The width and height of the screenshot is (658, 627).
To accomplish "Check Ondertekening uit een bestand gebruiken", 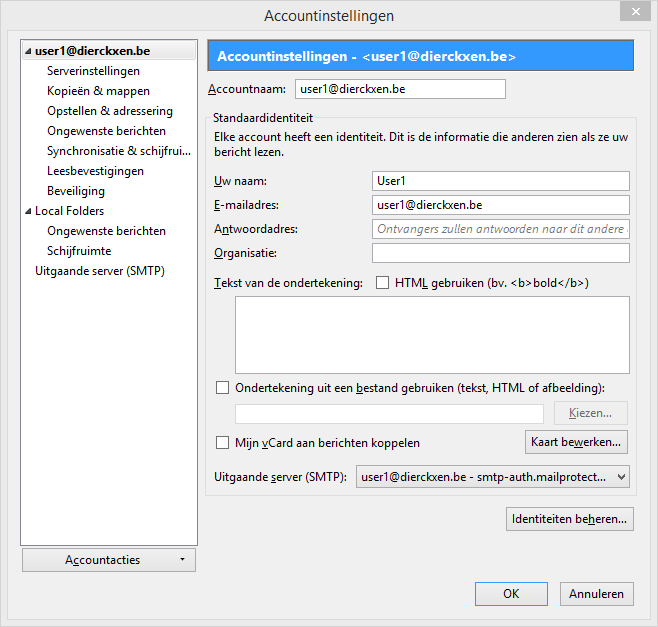I will (223, 387).
